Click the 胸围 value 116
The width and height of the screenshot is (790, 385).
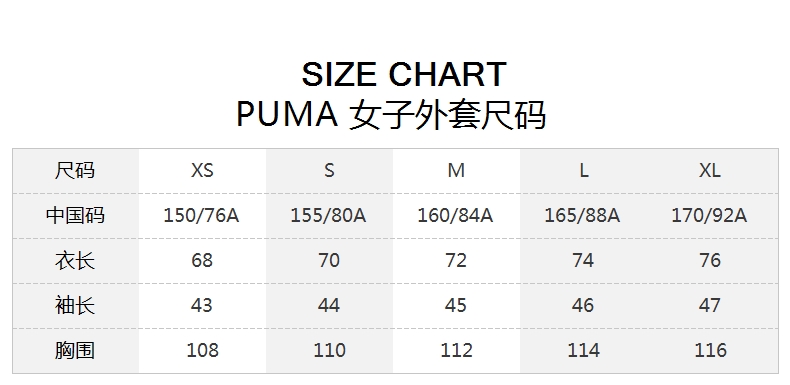710,350
